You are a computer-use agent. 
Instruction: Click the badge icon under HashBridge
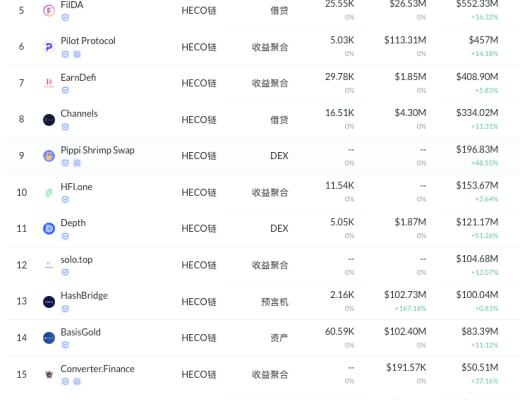click(65, 309)
